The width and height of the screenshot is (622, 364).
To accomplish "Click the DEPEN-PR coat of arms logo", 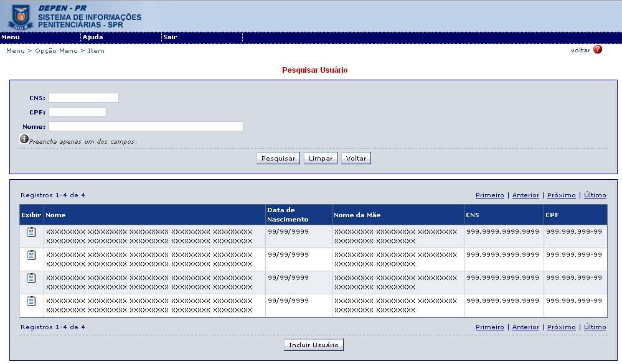I will (x=21, y=17).
